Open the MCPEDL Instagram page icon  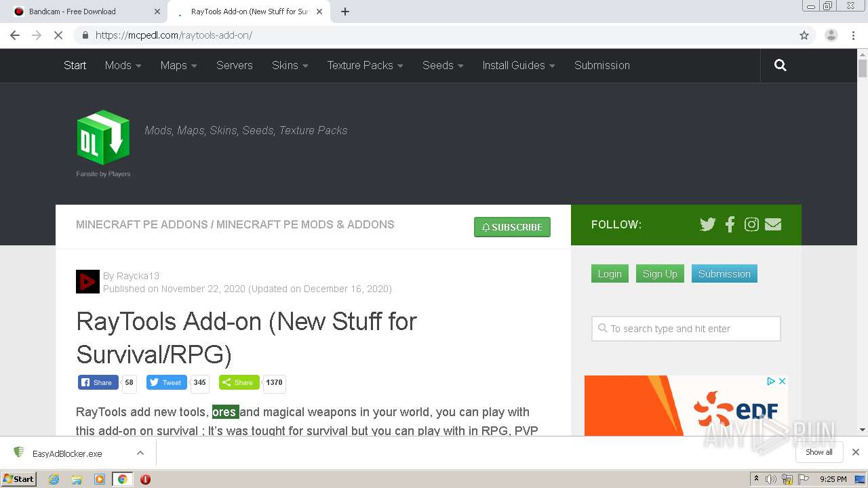pyautogui.click(x=751, y=224)
